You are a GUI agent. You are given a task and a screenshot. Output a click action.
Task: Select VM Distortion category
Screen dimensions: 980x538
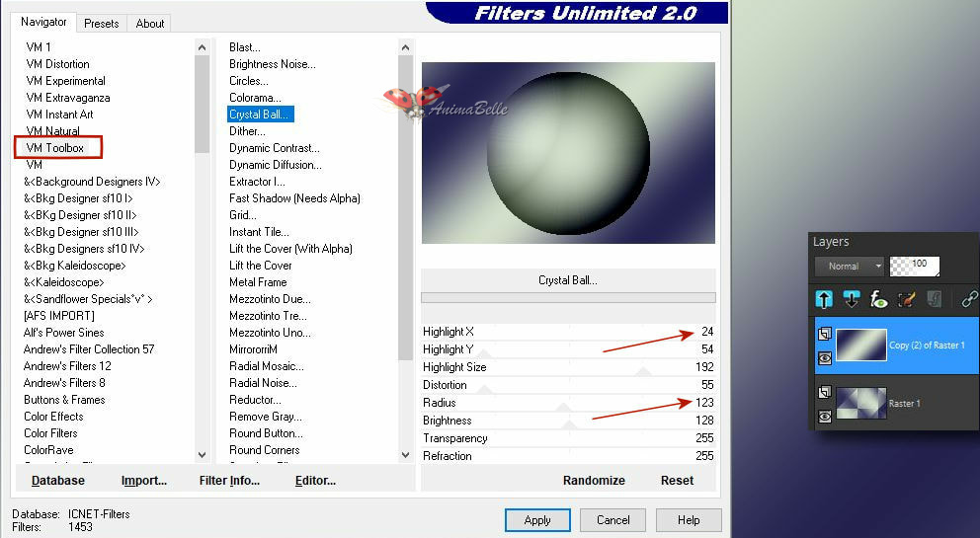tap(57, 64)
